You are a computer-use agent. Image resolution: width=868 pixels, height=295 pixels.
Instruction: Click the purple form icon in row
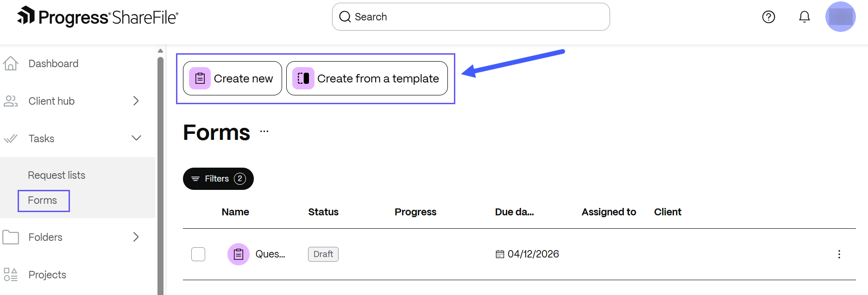pyautogui.click(x=239, y=254)
